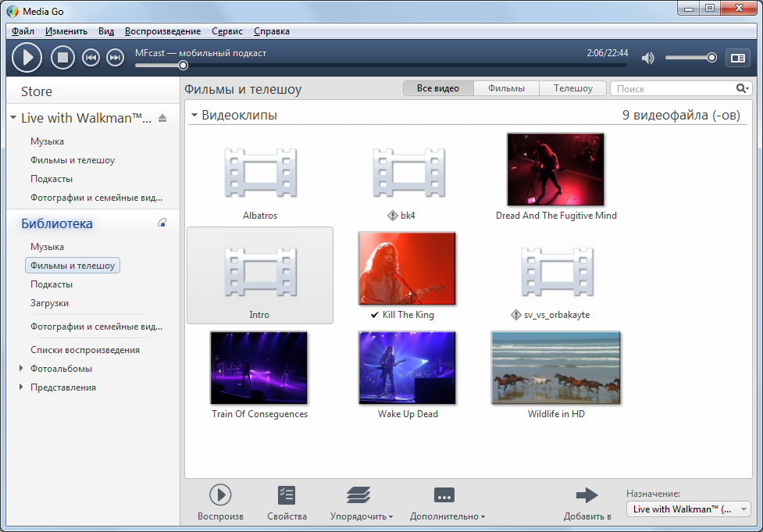Open the Справка menu
The height and width of the screenshot is (532, 763).
272,31
